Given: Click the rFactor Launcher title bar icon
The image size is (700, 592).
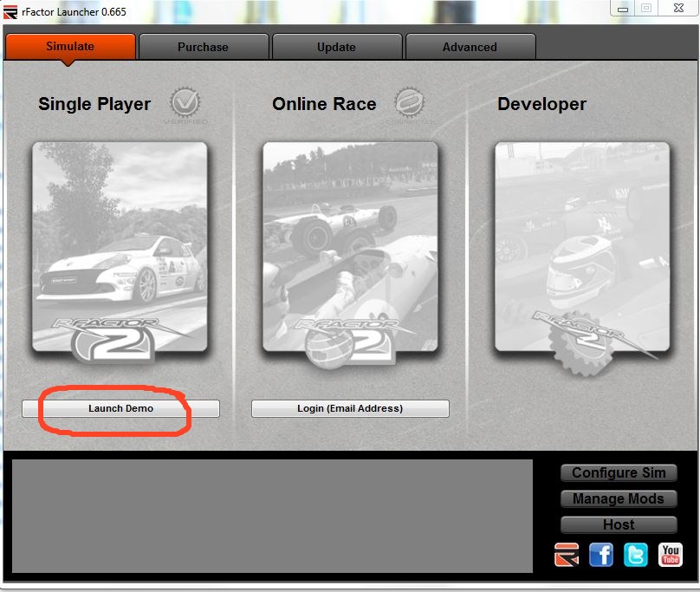Looking at the screenshot, I should pyautogui.click(x=11, y=10).
